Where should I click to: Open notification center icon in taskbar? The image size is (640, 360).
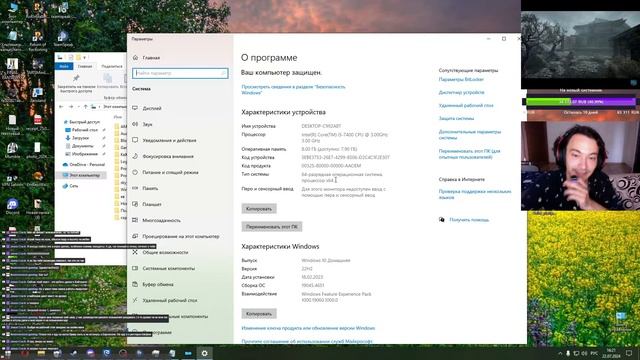point(629,353)
